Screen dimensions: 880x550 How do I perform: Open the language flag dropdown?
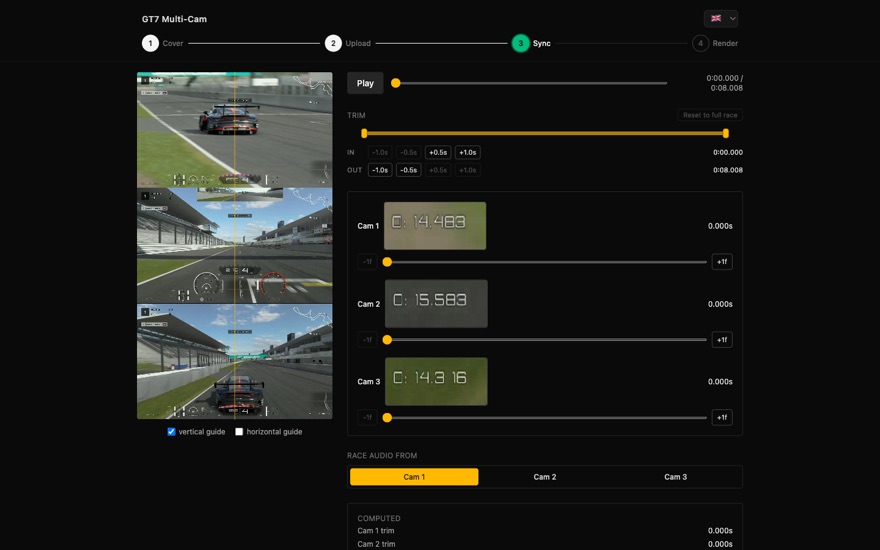721,19
